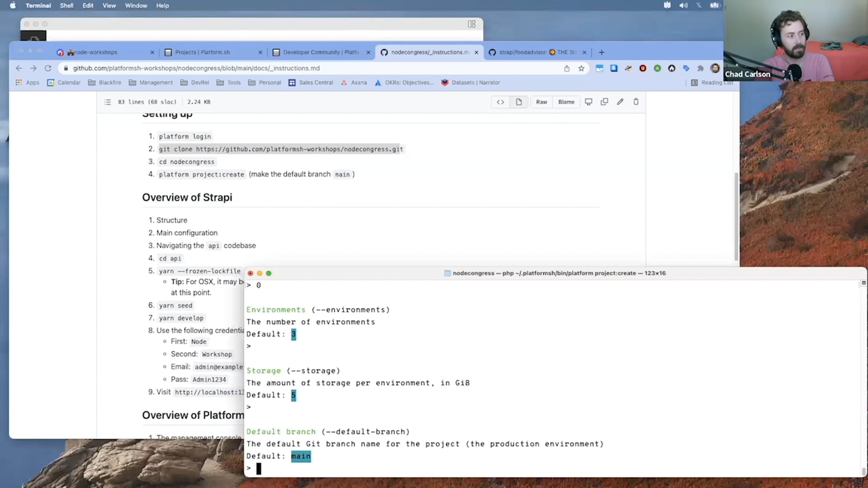The image size is (868, 488).
Task: Reload the page with the refresh icon
Action: [48, 68]
